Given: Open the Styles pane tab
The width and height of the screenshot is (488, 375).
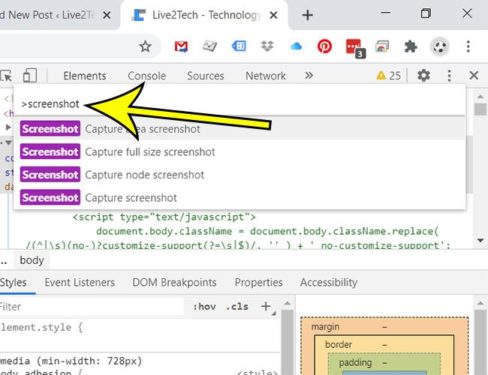Looking at the screenshot, I should tap(13, 282).
